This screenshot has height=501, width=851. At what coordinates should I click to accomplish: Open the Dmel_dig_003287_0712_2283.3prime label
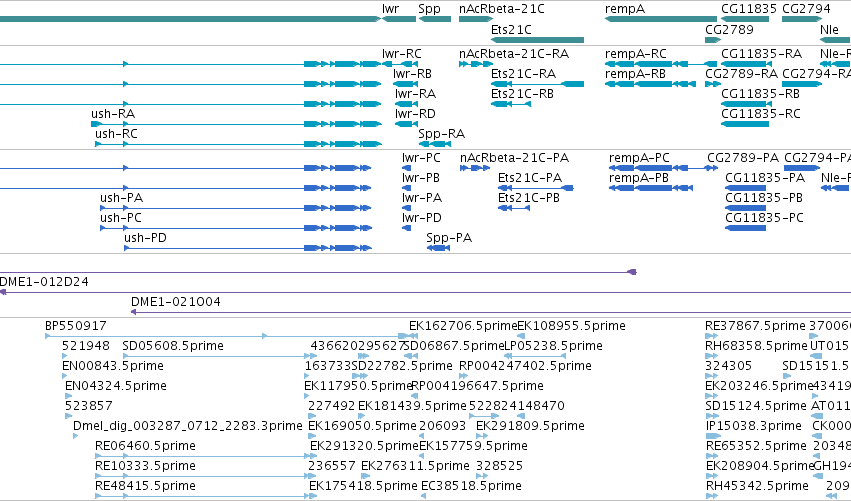187,427
